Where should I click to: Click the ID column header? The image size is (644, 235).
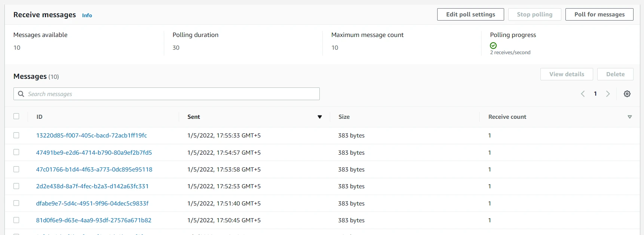[40, 117]
